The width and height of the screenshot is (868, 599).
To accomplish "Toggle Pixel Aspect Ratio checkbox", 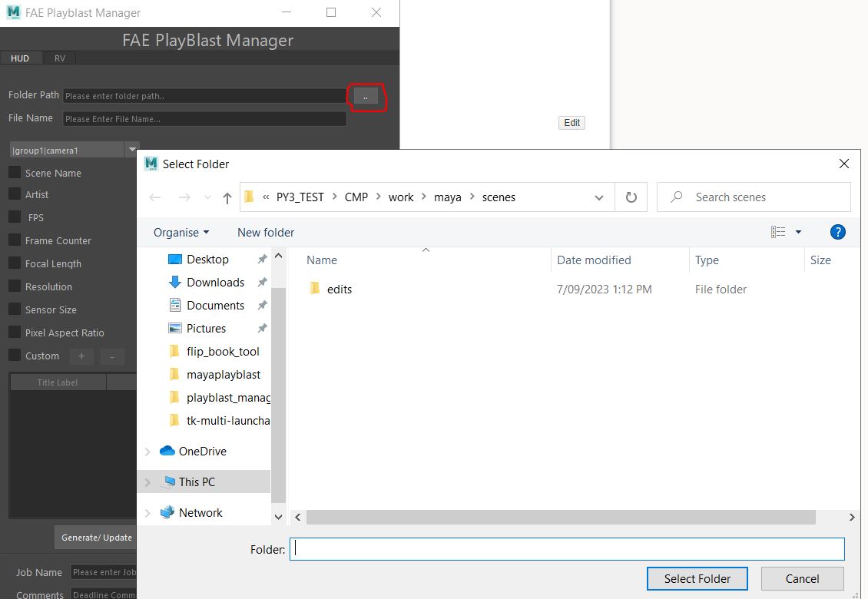I will point(15,333).
